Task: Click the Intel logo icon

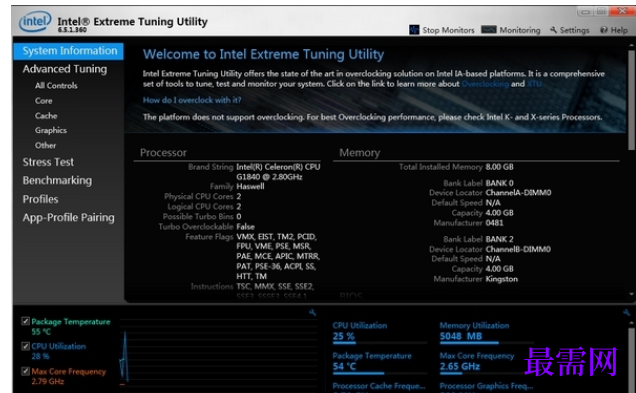Action: tap(35, 21)
